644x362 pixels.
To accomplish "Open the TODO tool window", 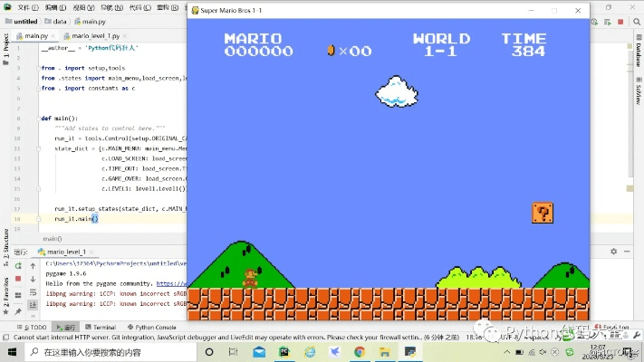I will [x=35, y=327].
